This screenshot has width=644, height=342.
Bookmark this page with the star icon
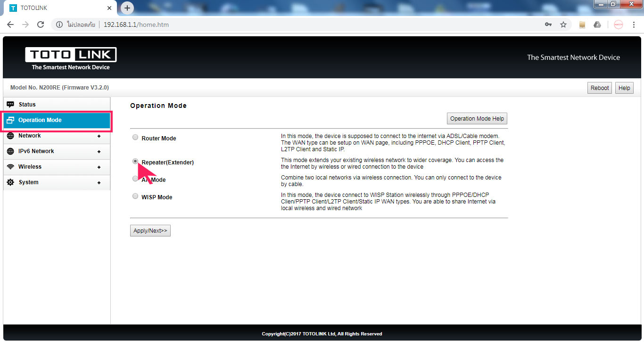tap(563, 24)
